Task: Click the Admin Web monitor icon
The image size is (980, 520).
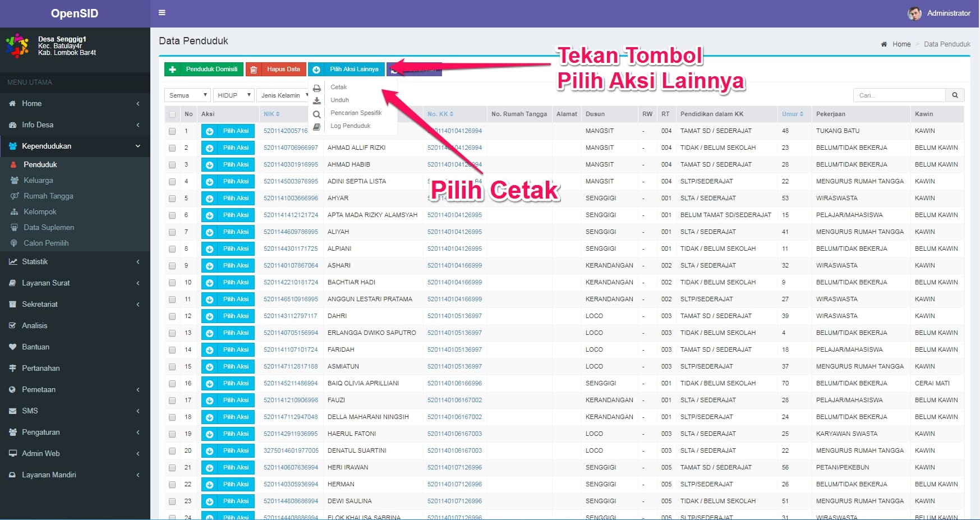Action: point(13,453)
